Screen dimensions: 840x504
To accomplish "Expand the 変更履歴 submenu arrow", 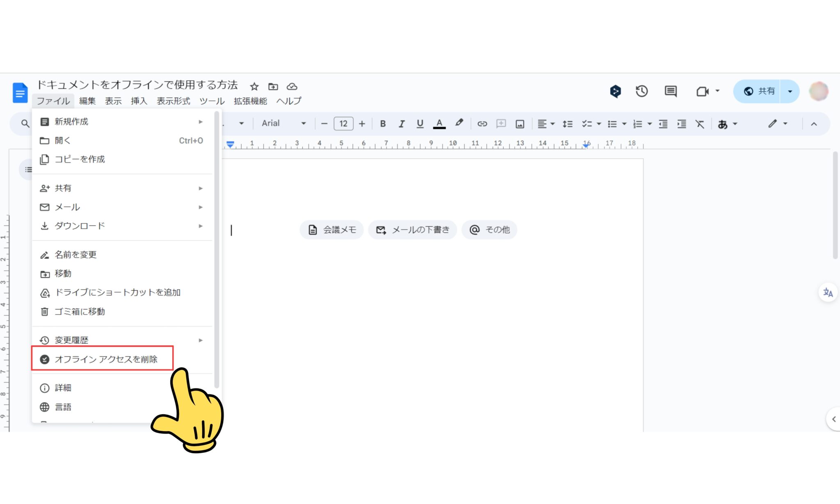I will (x=201, y=340).
